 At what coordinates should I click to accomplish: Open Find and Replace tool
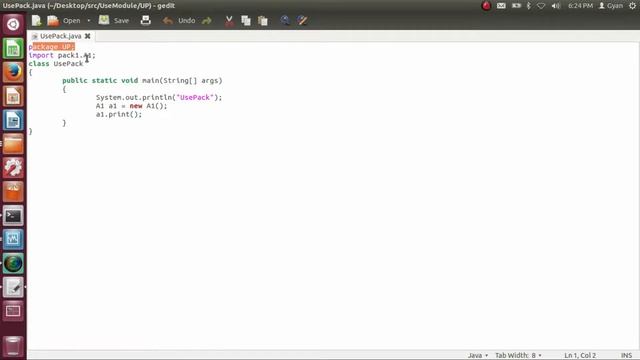click(x=302, y=20)
